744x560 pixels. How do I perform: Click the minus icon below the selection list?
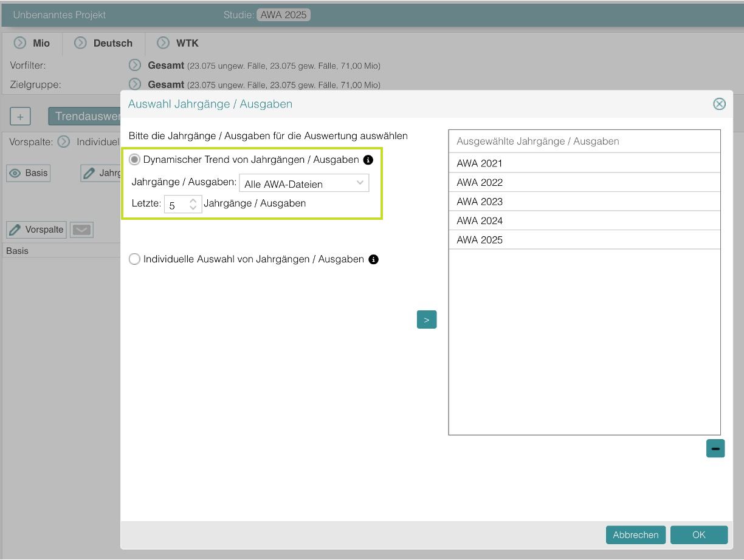tap(715, 448)
